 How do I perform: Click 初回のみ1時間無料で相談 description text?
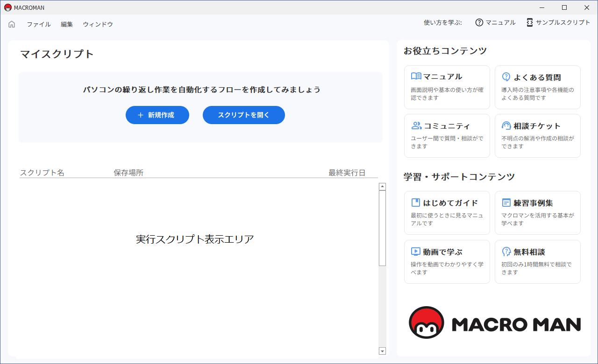pos(536,268)
